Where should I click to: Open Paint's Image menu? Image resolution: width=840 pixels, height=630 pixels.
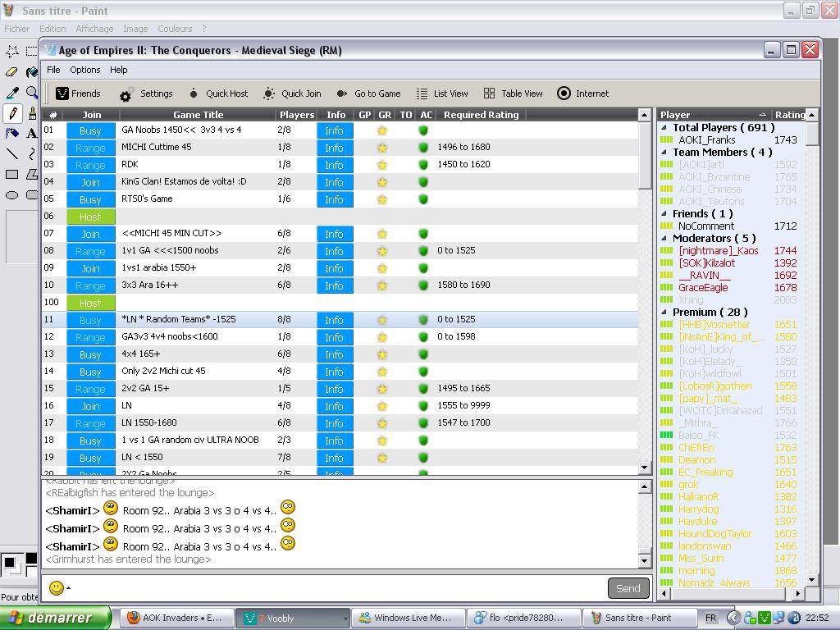tap(135, 29)
